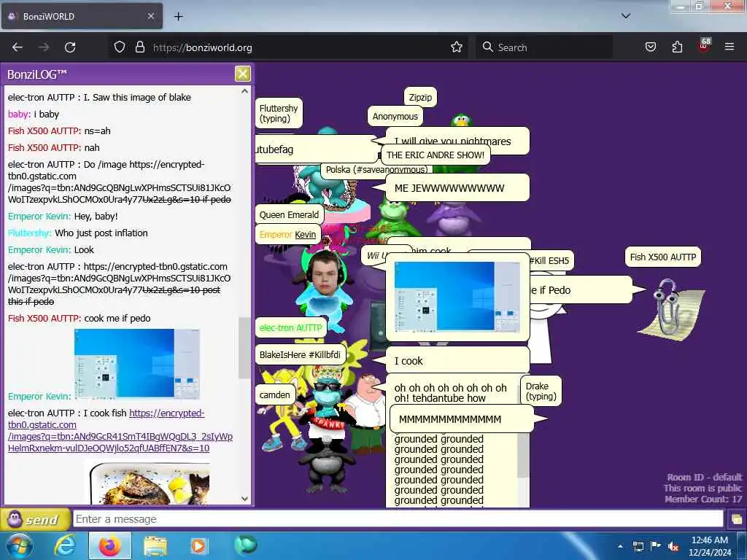Click the address bar URL bonziworld.org

click(x=203, y=47)
